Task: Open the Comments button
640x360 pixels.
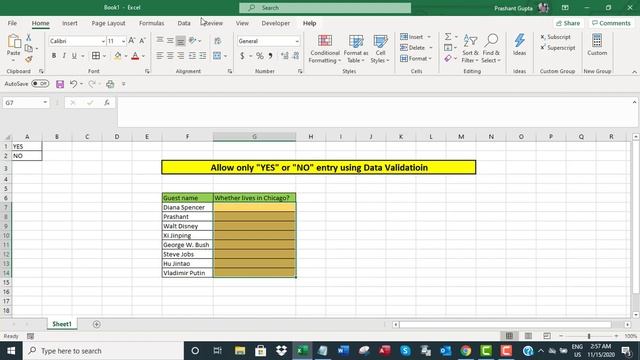Action: point(611,23)
